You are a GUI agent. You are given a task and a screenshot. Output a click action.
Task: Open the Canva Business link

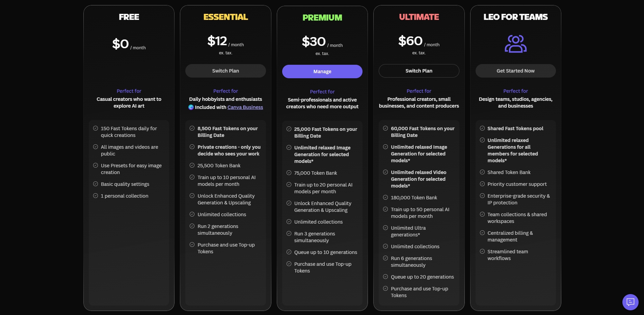point(245,107)
